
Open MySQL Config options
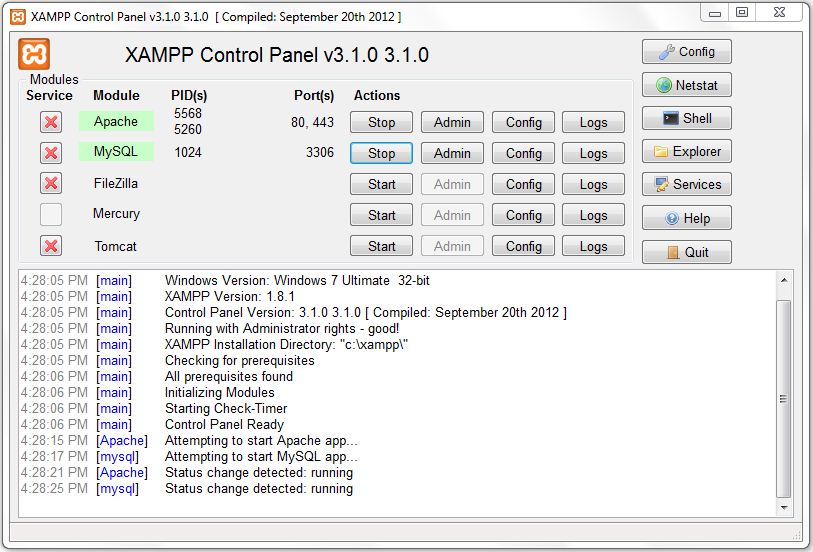pos(523,153)
